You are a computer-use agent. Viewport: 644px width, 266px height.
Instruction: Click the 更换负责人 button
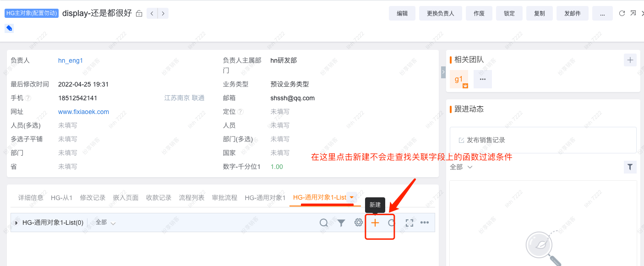441,13
